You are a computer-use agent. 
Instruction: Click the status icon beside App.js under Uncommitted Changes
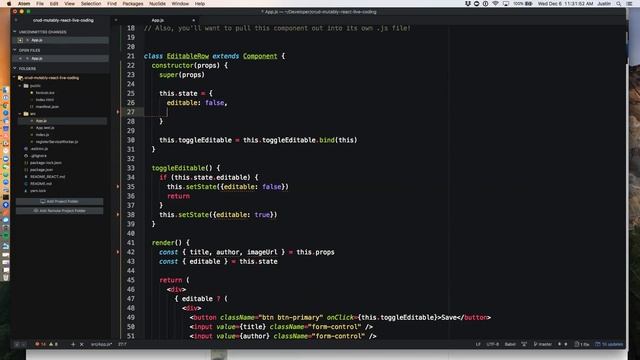pos(20,40)
